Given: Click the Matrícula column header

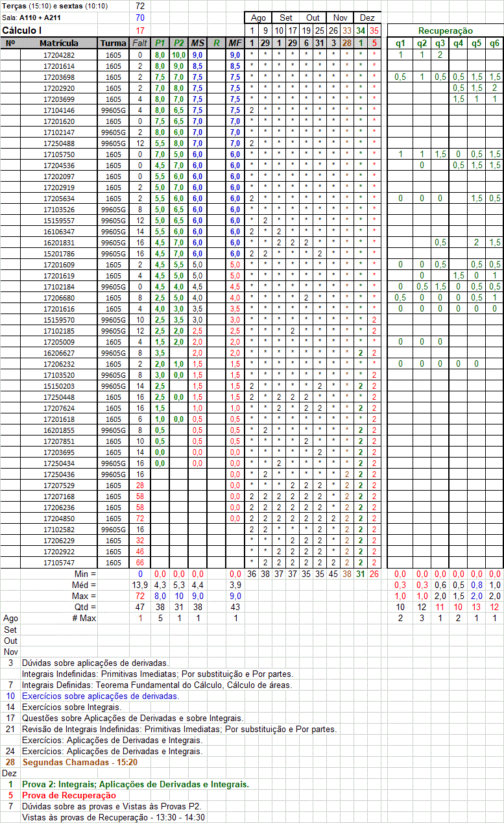Looking at the screenshot, I should [x=59, y=43].
